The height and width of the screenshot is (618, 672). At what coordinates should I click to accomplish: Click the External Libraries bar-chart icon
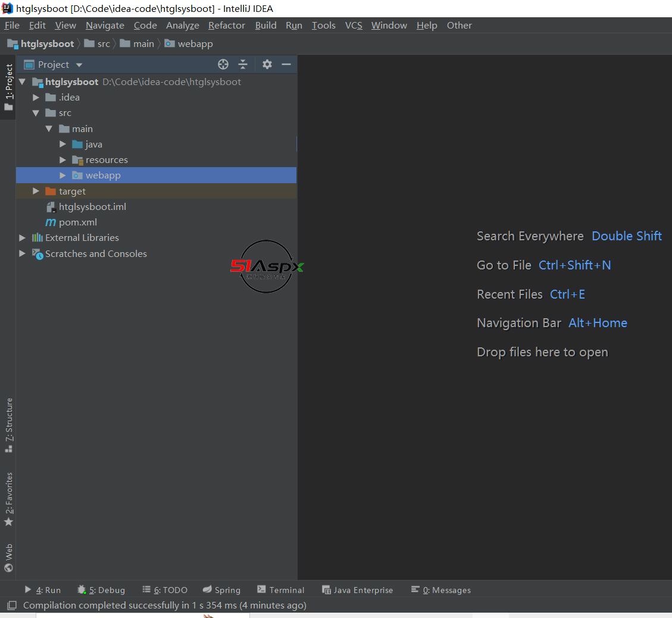37,238
